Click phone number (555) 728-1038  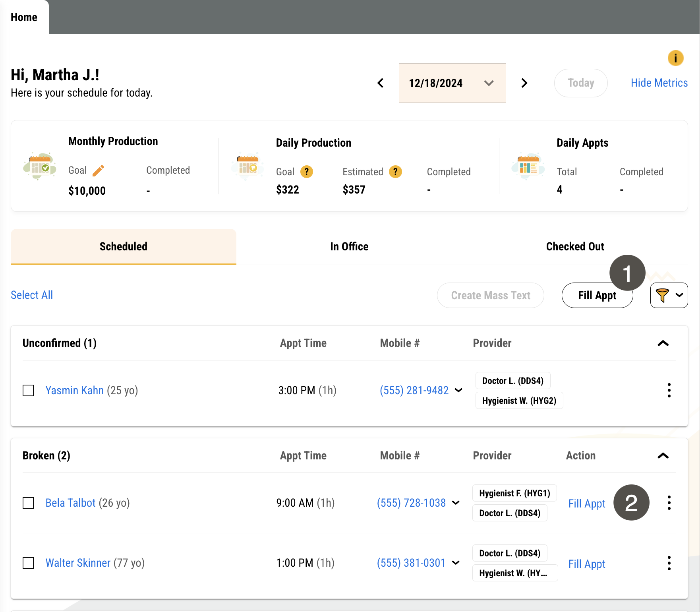tap(411, 503)
